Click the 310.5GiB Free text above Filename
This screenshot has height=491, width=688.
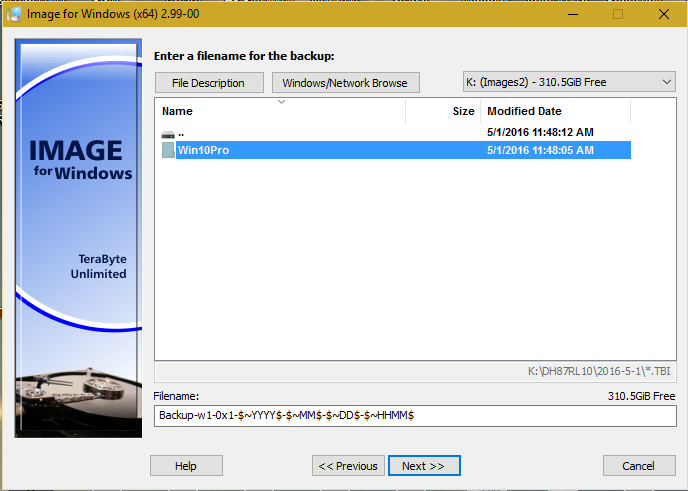(641, 396)
